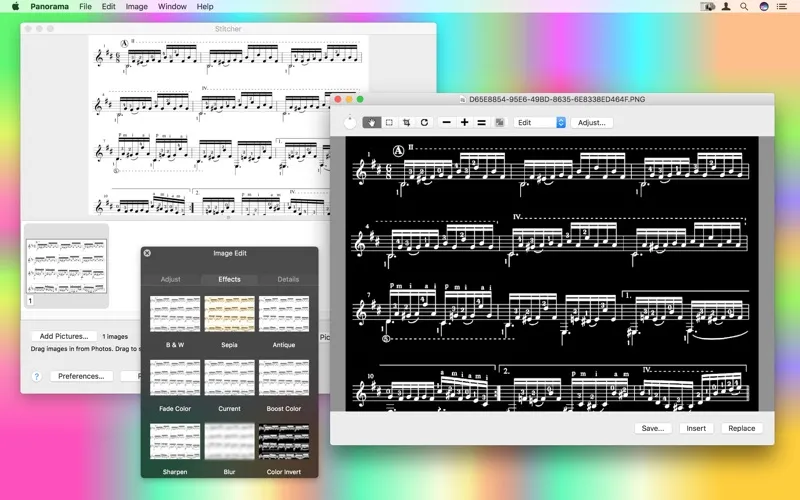Open the Edit mode dropdown

click(541, 122)
